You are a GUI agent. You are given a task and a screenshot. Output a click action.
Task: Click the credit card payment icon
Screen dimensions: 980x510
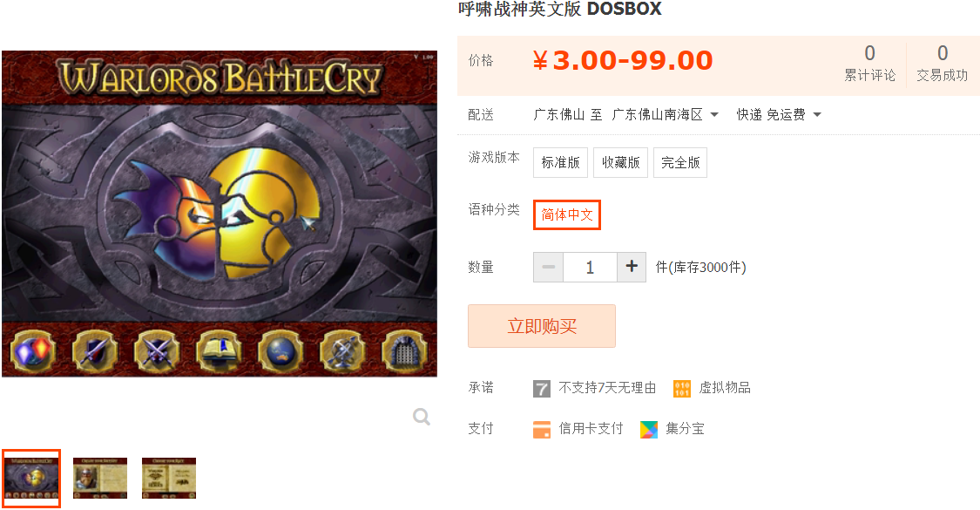(542, 429)
